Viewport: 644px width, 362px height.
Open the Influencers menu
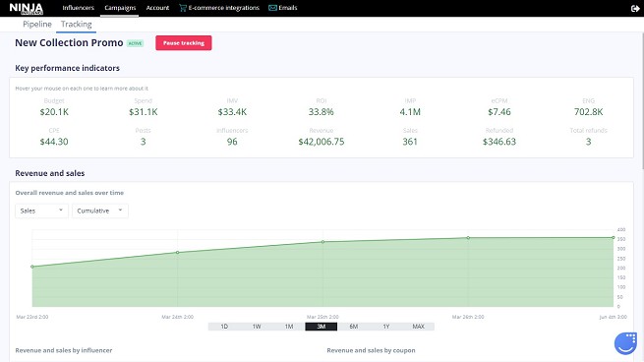pyautogui.click(x=78, y=8)
